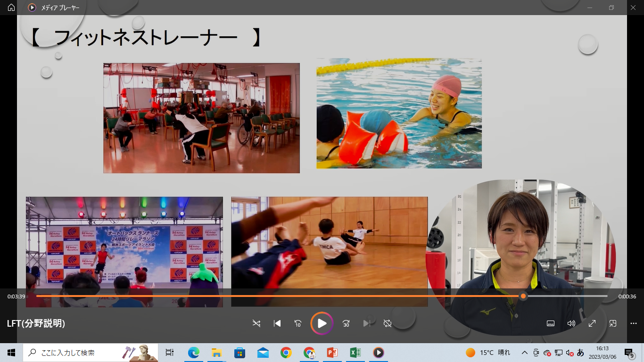The width and height of the screenshot is (644, 362).
Task: Go to previous track
Action: coord(277,323)
